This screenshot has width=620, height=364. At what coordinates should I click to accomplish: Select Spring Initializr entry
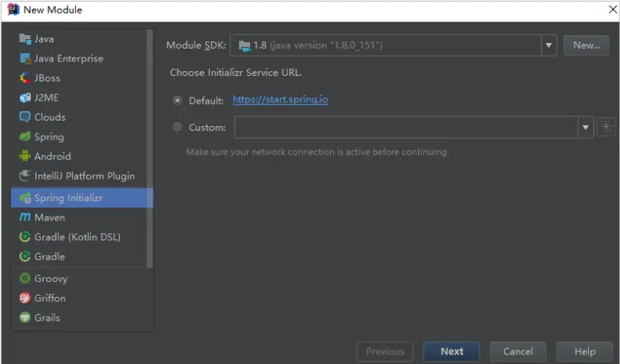click(x=81, y=198)
